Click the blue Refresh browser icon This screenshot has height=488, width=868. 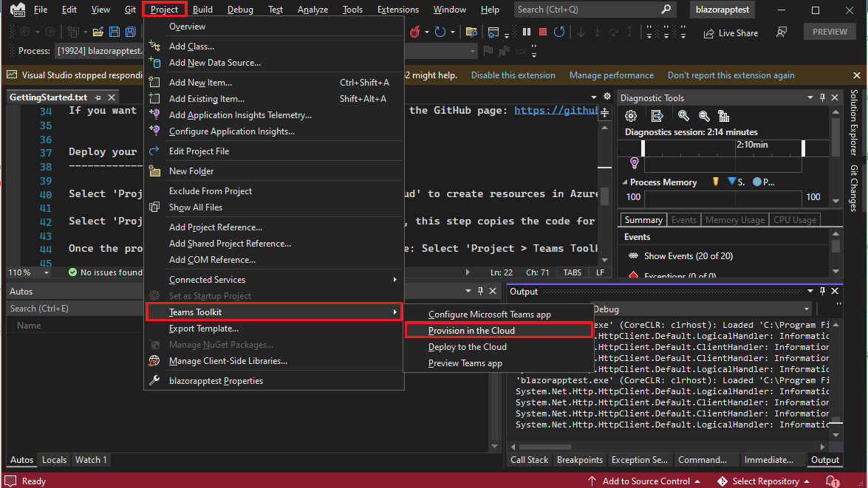point(440,32)
